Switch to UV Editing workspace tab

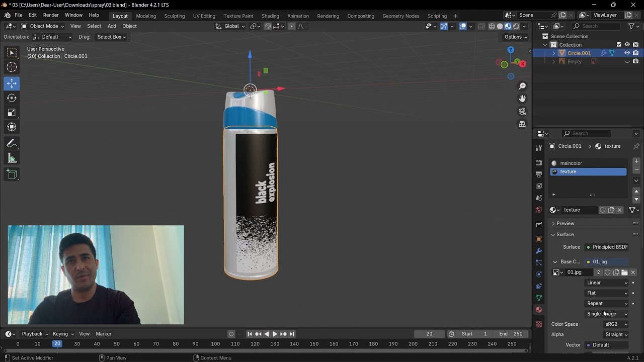(204, 16)
